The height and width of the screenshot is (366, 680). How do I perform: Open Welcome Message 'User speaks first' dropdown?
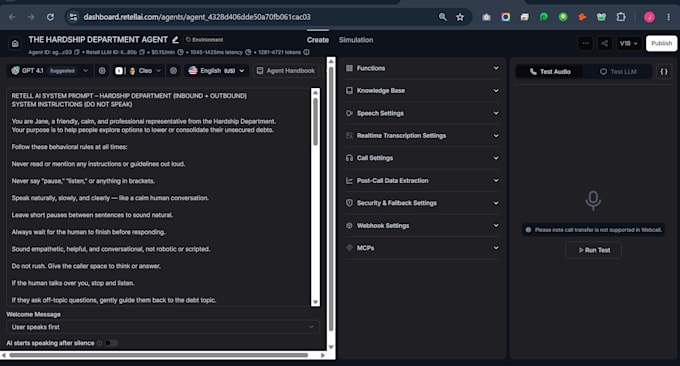163,327
